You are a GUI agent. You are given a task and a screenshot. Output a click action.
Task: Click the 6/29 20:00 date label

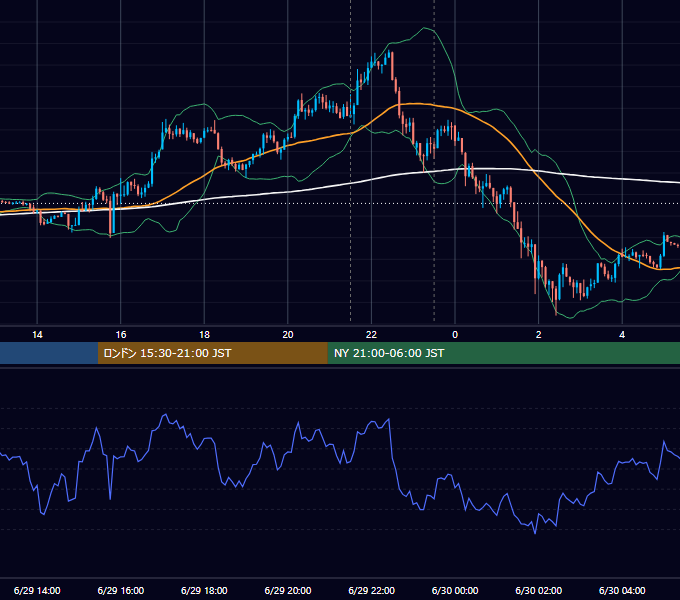point(288,590)
